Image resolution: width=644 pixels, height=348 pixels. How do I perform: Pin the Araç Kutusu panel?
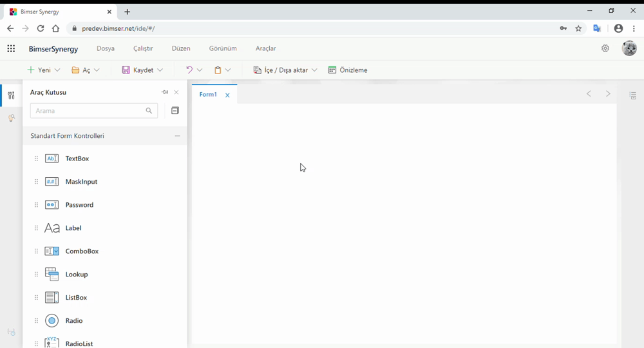[165, 92]
